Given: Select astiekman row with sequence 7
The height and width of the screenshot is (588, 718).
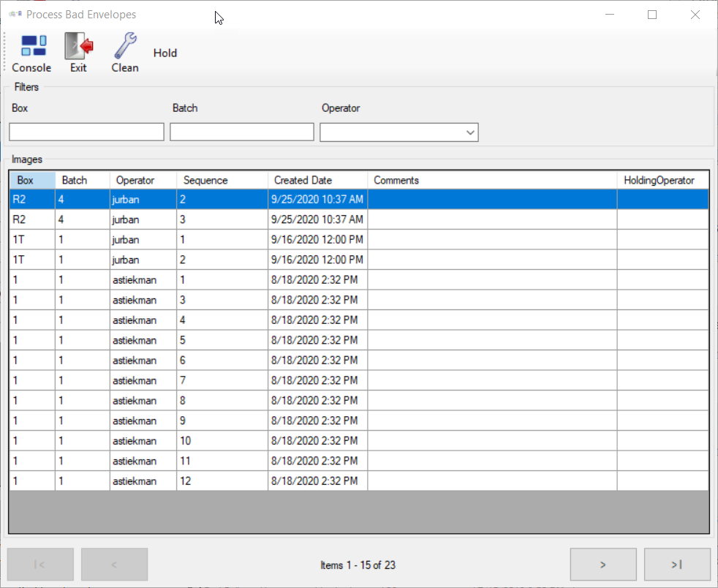Looking at the screenshot, I should 359,380.
